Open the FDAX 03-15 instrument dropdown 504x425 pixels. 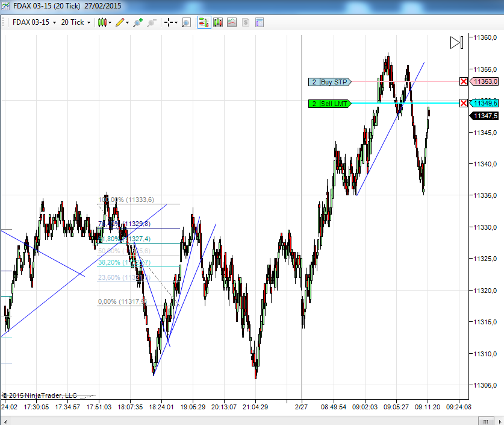click(x=34, y=22)
